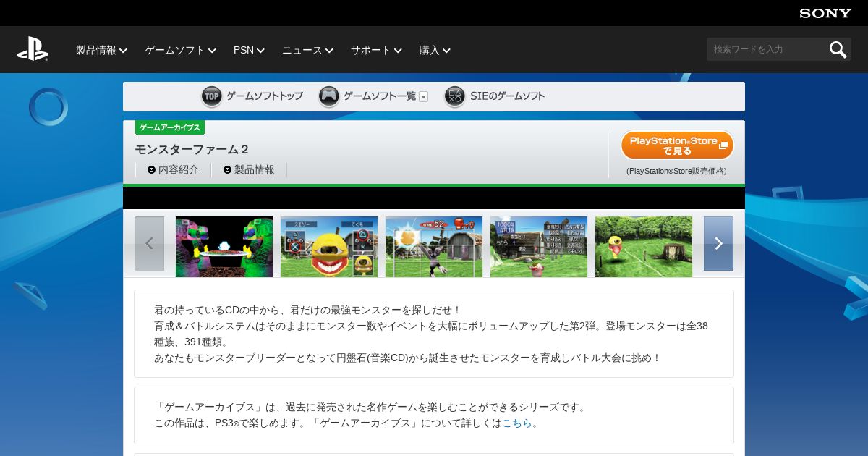Click the down-arrow icon beside 内容紹介
Viewport: 868px width, 456px height.
(151, 170)
